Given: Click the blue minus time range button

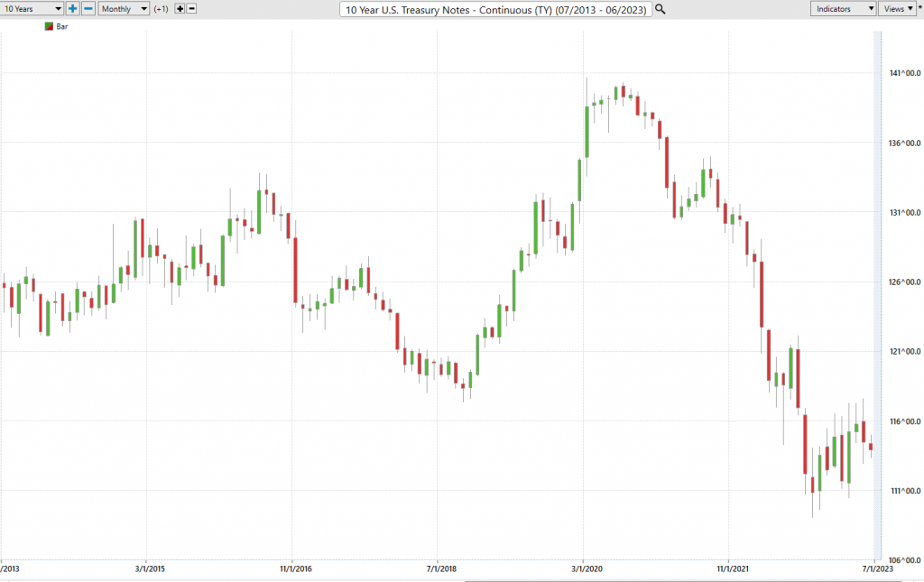Looking at the screenshot, I should [88, 9].
